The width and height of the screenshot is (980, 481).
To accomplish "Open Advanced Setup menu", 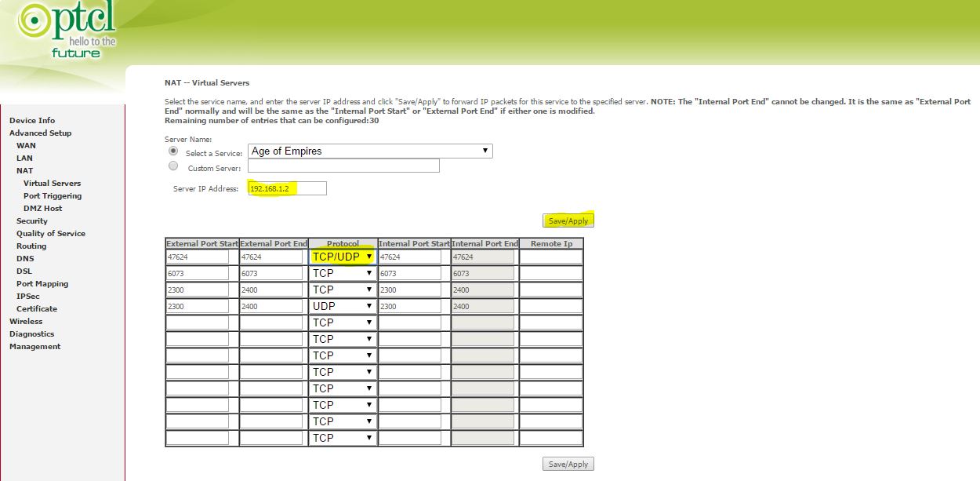I will click(x=41, y=133).
